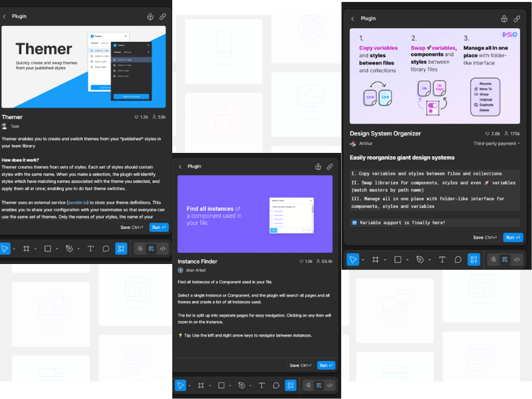This screenshot has height=399, width=532.
Task: Switch to Draw mode in Themer window
Action: click(x=140, y=249)
